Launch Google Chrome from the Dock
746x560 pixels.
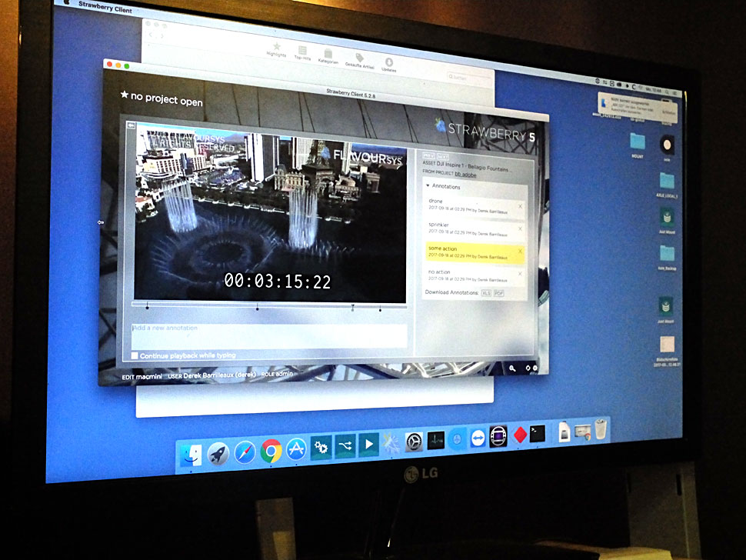coord(271,451)
